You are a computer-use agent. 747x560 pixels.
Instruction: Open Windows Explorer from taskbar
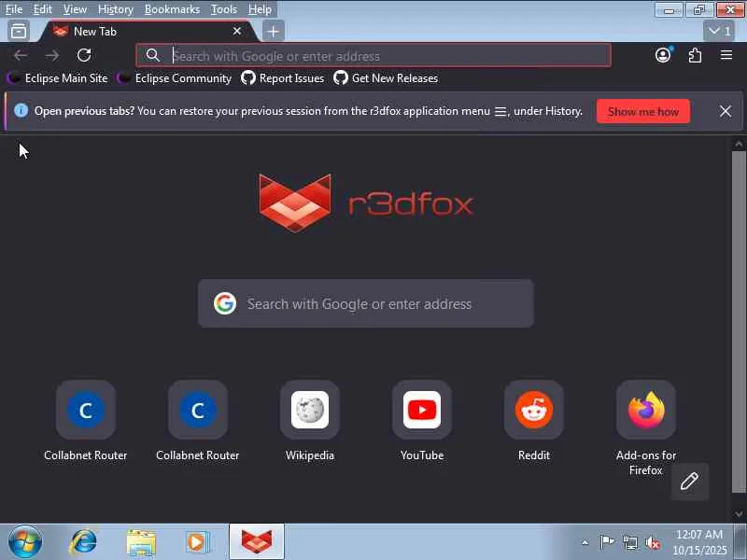(141, 542)
